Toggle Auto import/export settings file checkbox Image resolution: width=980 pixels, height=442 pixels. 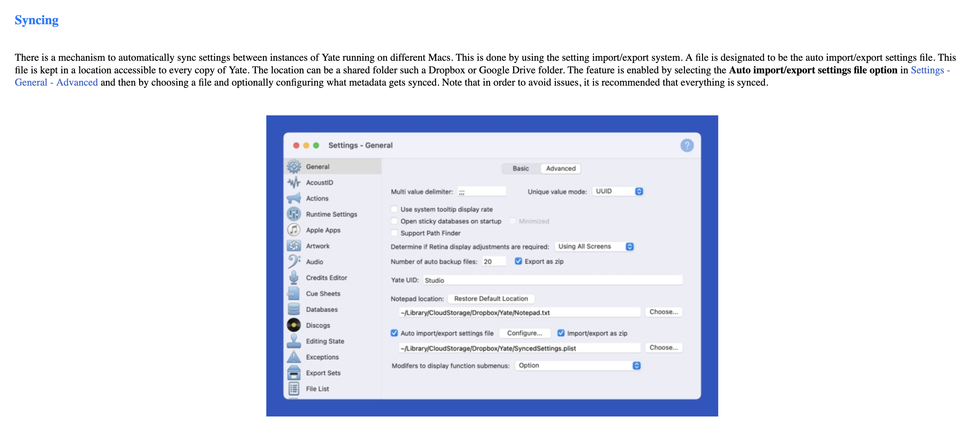[394, 333]
